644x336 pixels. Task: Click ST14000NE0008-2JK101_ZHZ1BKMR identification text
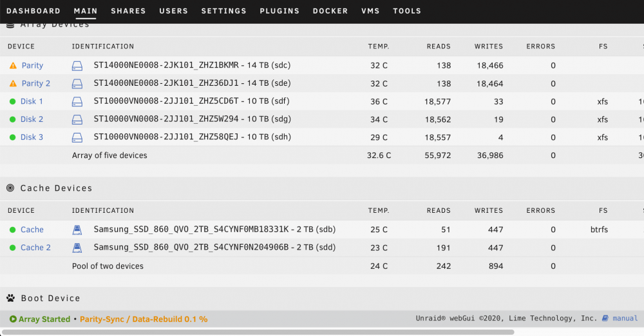pos(166,65)
